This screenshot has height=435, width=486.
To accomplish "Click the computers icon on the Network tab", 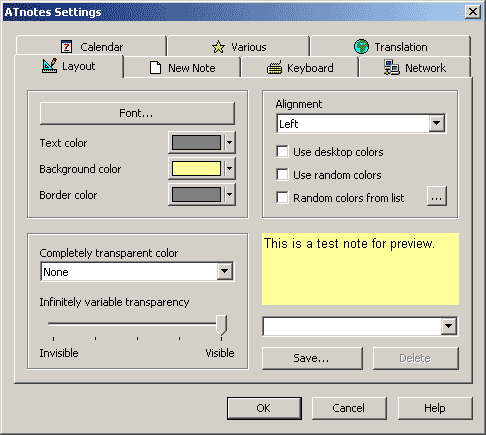I will pos(391,67).
